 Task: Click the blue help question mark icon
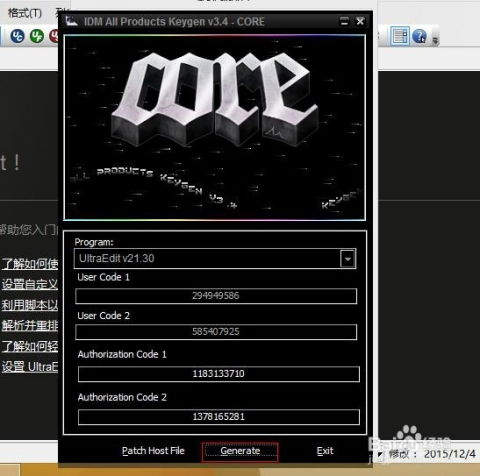pyautogui.click(x=419, y=36)
